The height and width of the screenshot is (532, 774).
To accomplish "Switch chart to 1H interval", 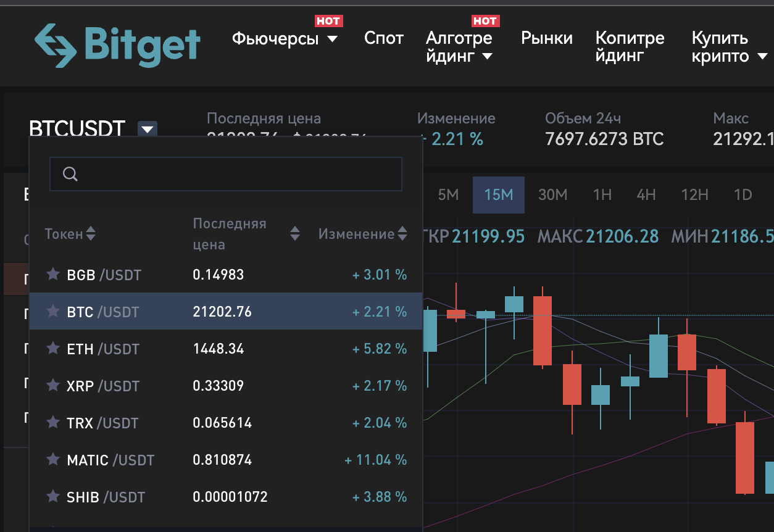I will click(602, 195).
